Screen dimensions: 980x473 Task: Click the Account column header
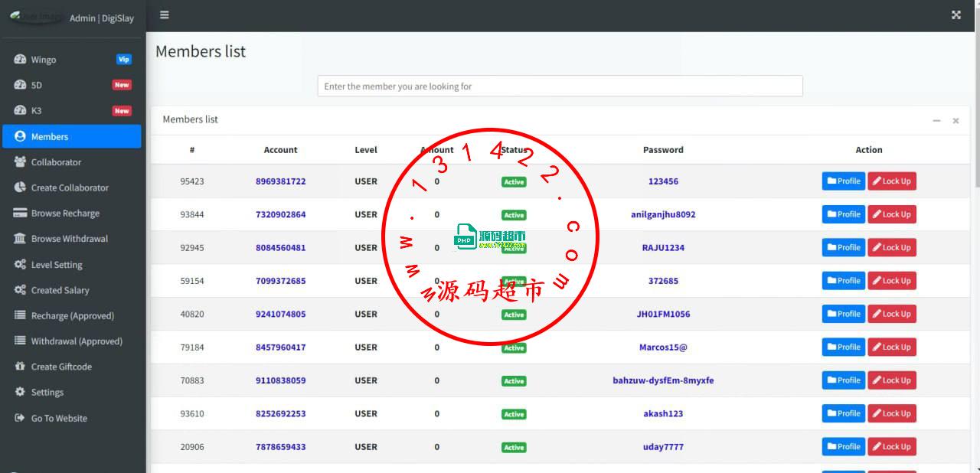[x=280, y=150]
